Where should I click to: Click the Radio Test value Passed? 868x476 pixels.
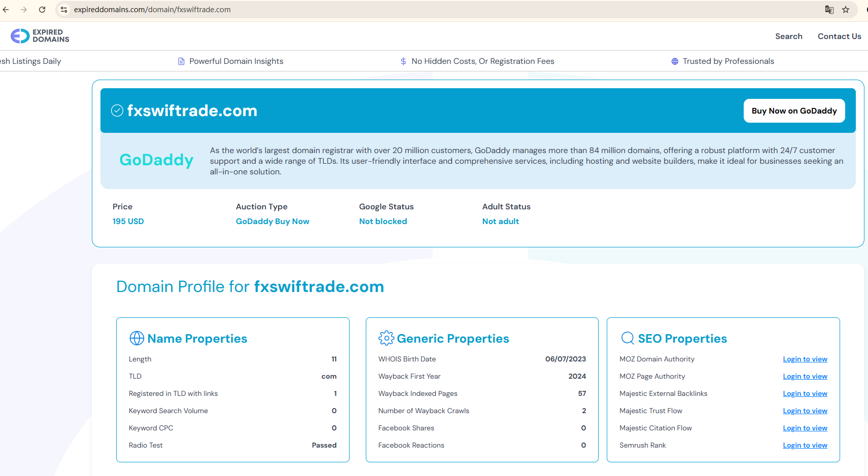tap(324, 446)
